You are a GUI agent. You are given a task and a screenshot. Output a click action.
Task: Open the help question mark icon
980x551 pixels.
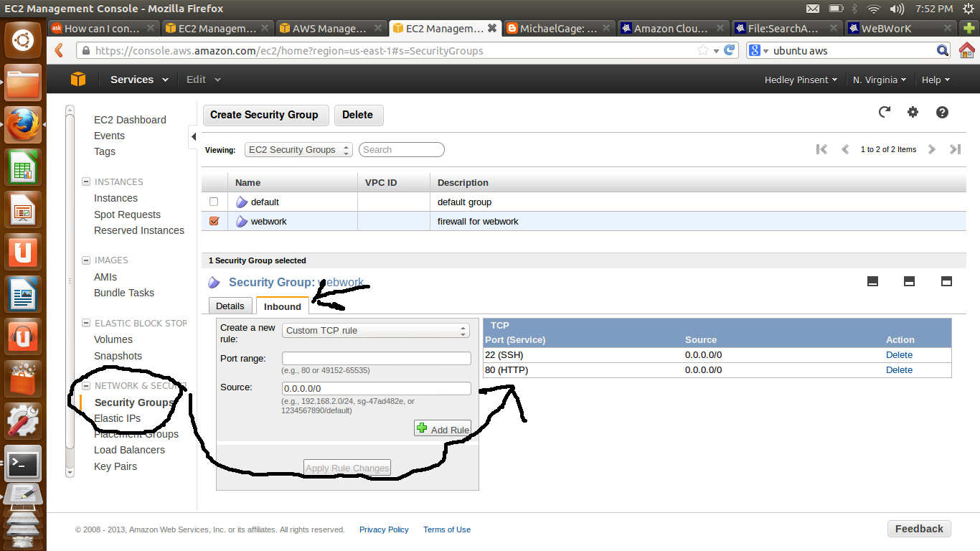[x=942, y=112]
